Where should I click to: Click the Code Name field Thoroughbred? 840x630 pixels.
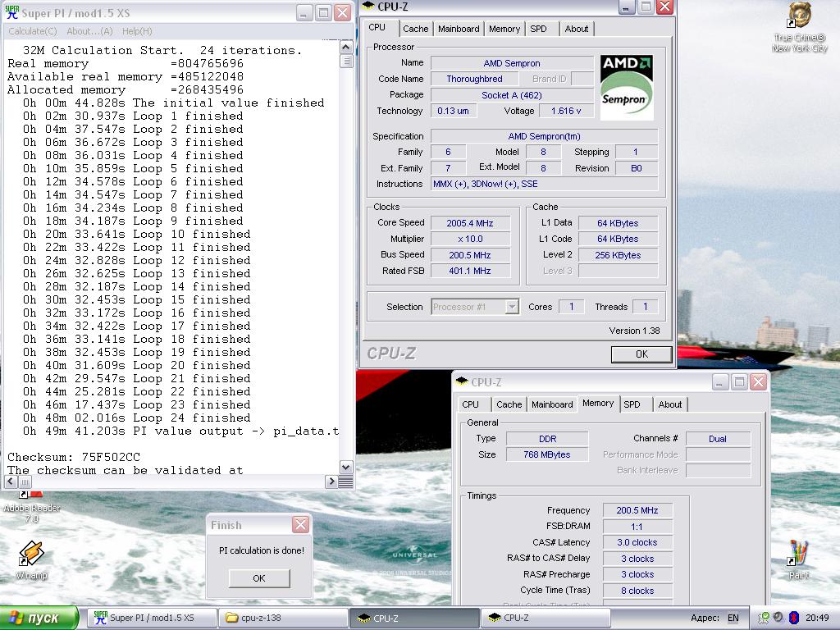475,79
